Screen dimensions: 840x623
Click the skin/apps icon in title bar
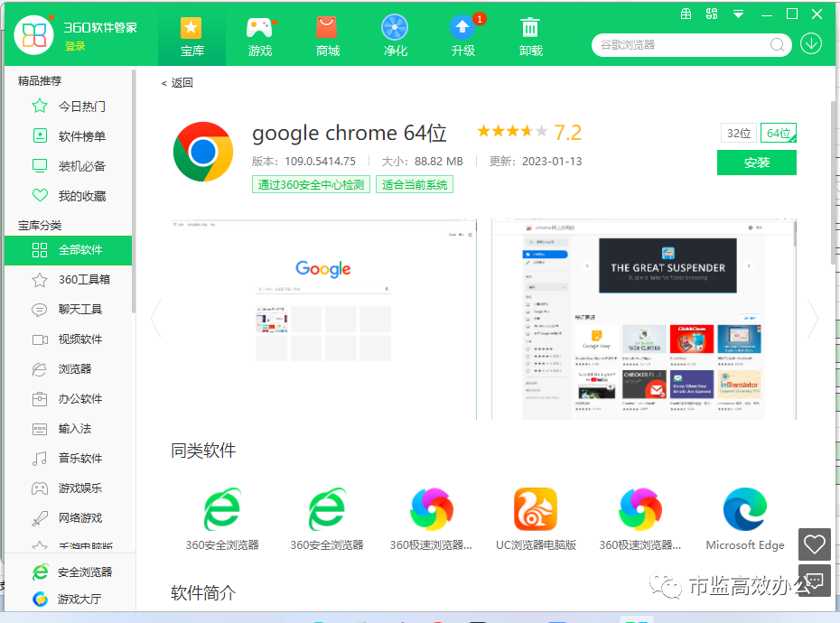[x=712, y=14]
